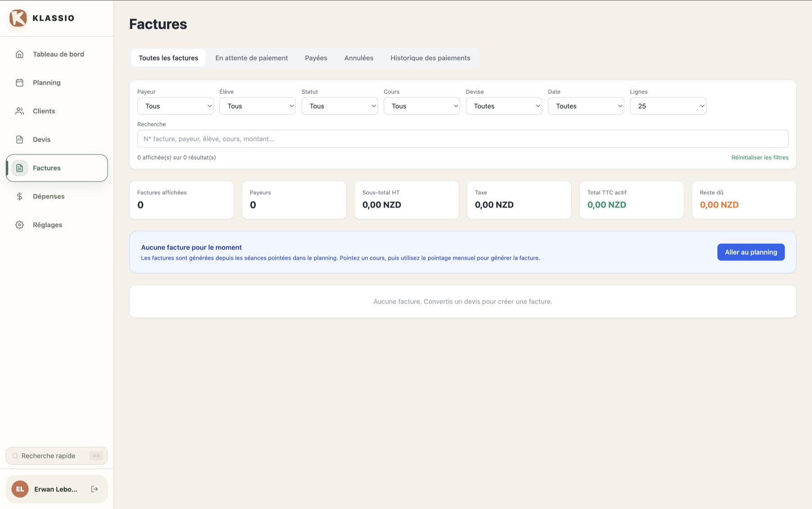812x509 pixels.
Task: Click the logout icon next to Erwan
Action: pyautogui.click(x=94, y=489)
